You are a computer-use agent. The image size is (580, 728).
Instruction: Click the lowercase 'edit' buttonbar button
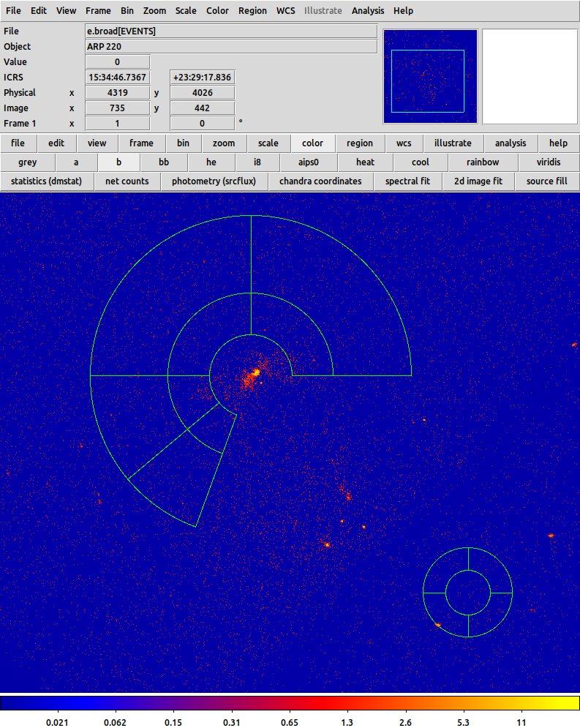coord(56,143)
